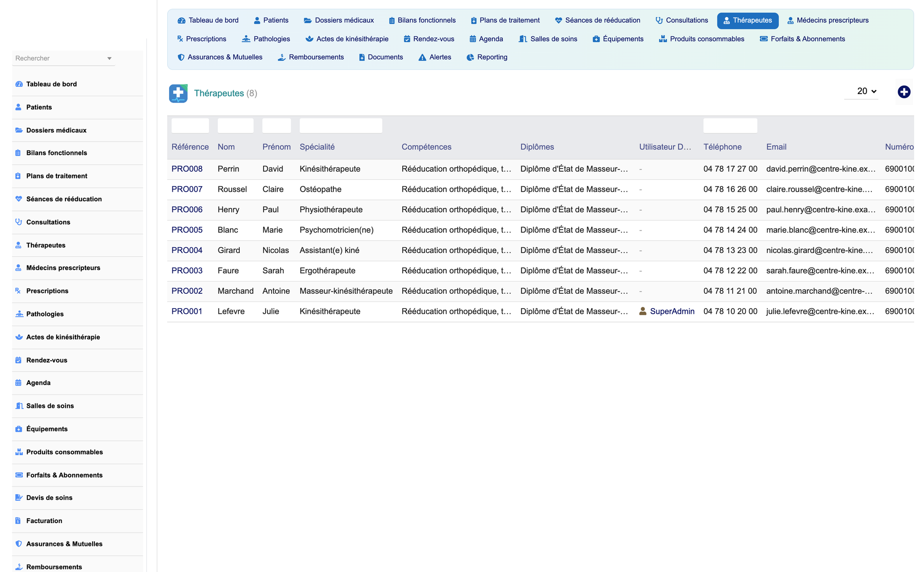
Task: Click the Produits consommables boxes icon in sidebar
Action: click(19, 452)
